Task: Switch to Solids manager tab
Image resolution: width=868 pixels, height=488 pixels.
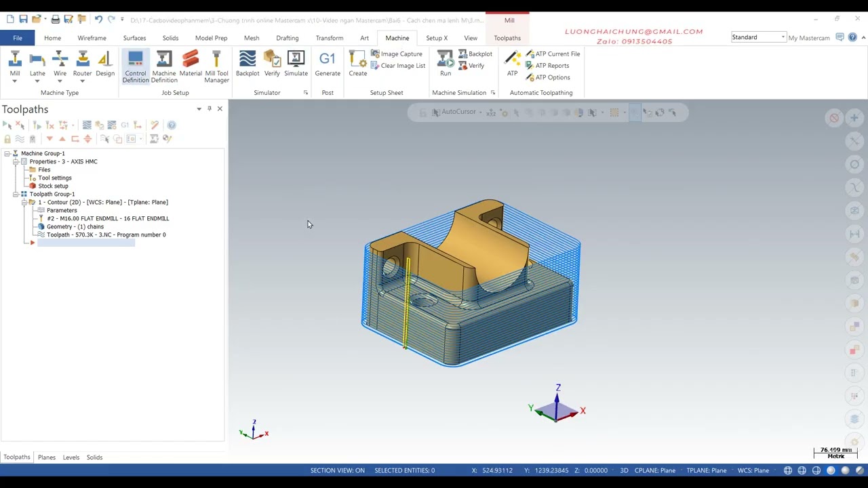Action: click(94, 457)
